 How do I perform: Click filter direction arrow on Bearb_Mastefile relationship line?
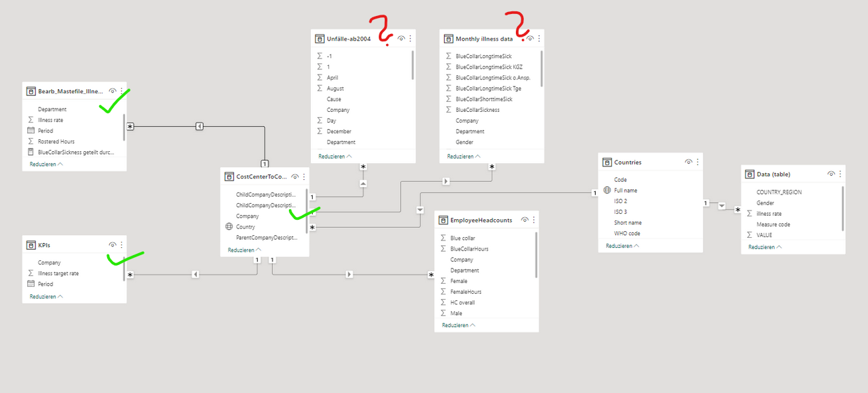pos(200,126)
